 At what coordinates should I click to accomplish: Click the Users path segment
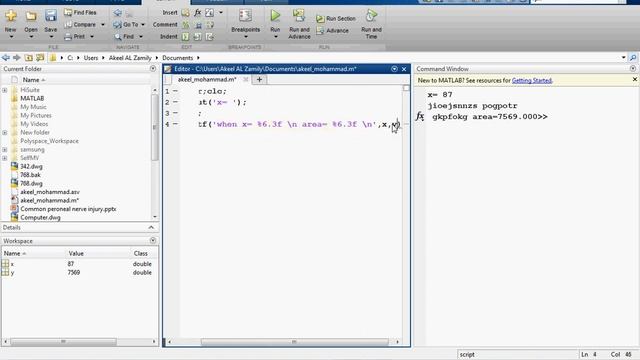click(91, 58)
